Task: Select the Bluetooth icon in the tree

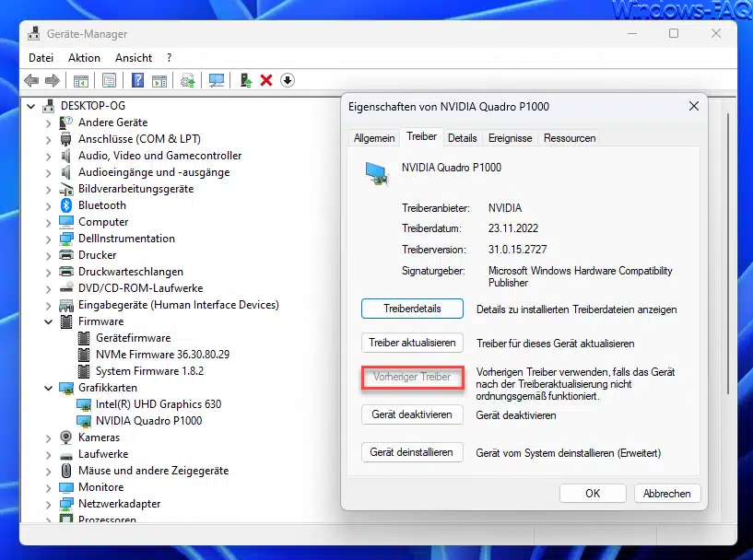Action: 66,205
